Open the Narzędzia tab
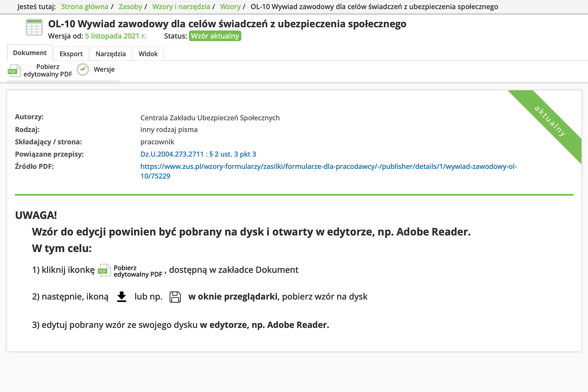Viewport: 588px width, 392px height. 111,54
